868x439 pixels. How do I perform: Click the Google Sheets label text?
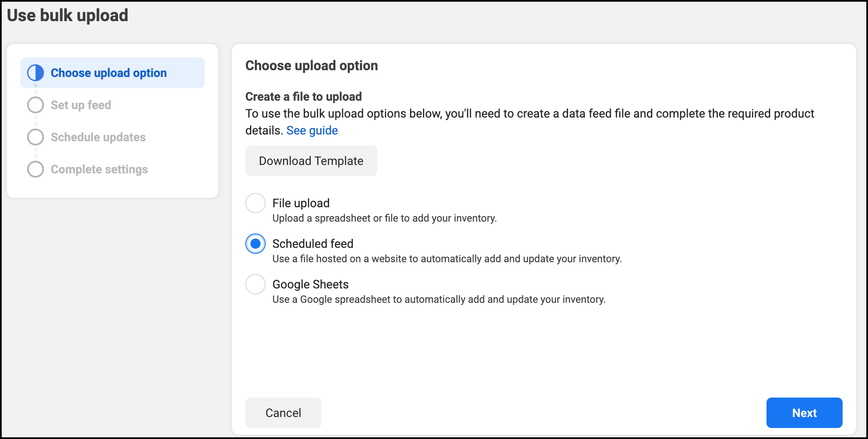pyautogui.click(x=310, y=284)
